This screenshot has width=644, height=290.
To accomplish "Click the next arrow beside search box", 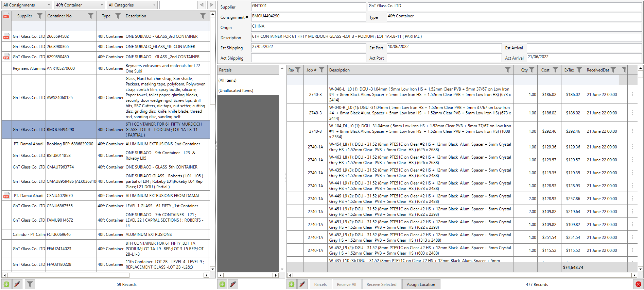I will pos(211,5).
